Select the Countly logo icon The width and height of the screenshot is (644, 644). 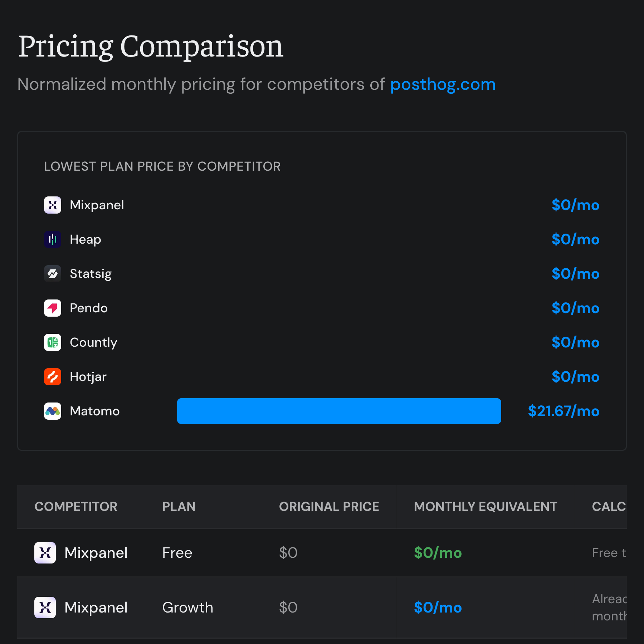52,342
